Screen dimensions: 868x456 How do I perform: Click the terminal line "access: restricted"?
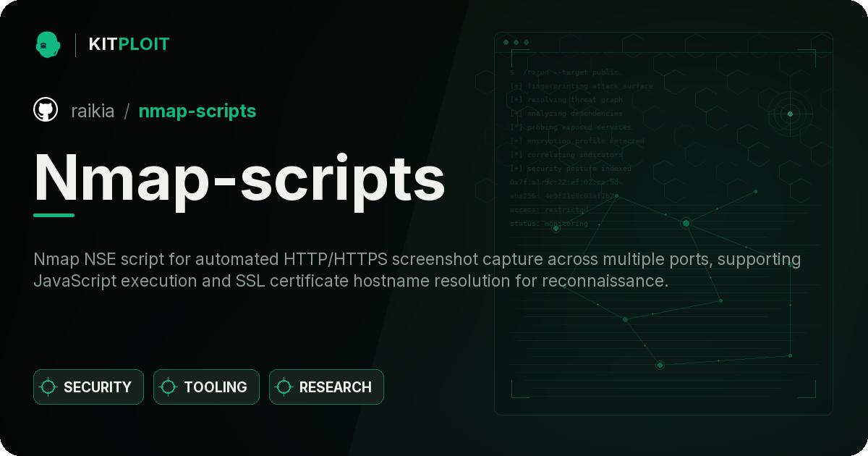[549, 210]
